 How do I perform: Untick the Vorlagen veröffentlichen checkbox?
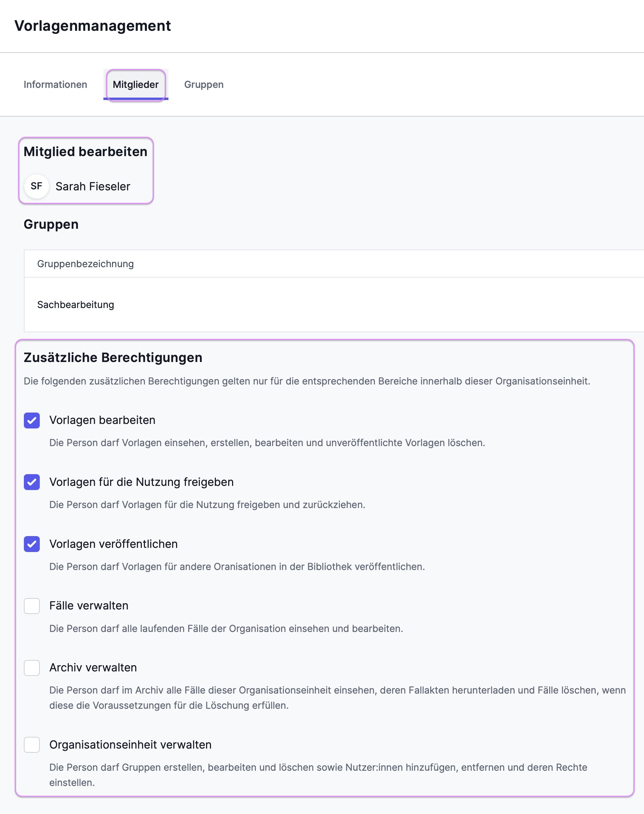tap(32, 544)
